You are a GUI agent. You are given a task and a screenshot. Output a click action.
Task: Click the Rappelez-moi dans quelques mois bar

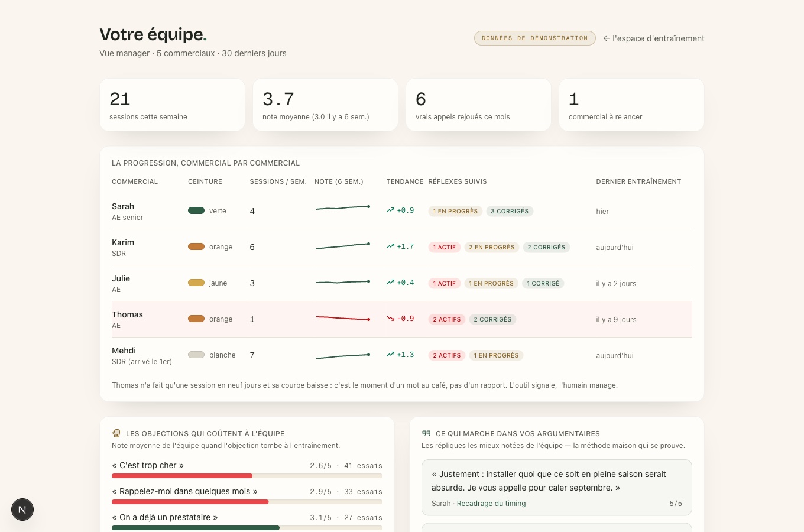click(247, 502)
